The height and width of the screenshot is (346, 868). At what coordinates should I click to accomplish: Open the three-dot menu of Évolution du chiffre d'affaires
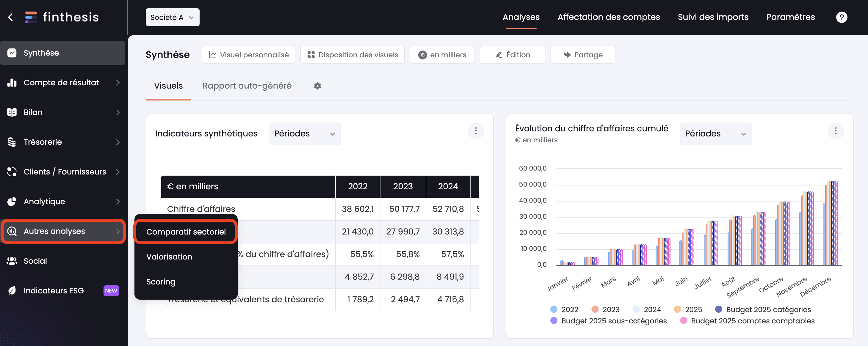[836, 130]
